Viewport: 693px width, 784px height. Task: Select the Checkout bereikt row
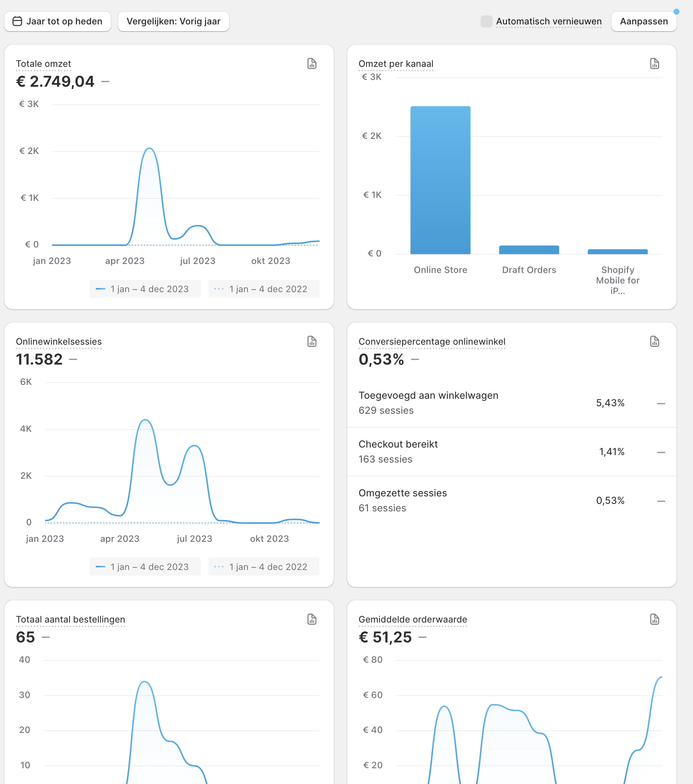(512, 452)
